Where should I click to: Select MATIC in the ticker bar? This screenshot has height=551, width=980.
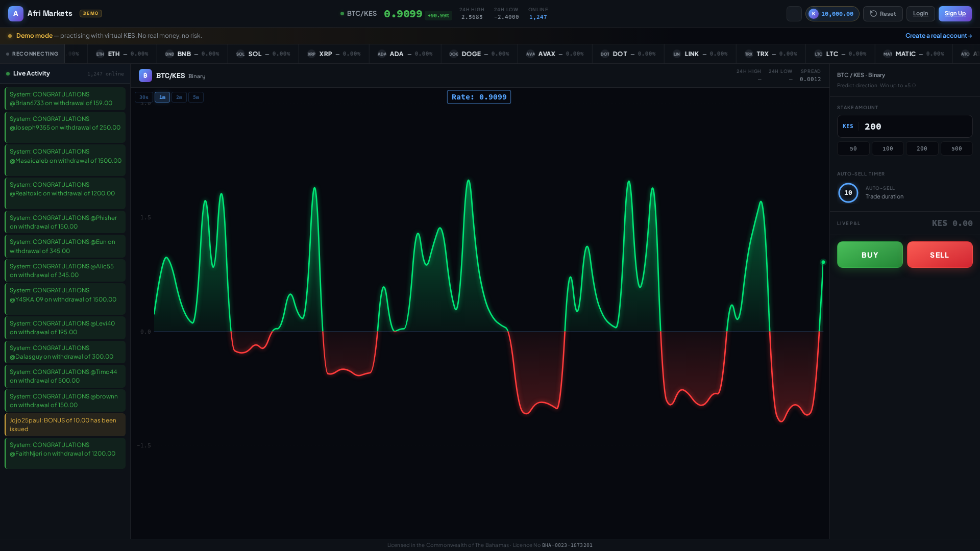point(914,54)
